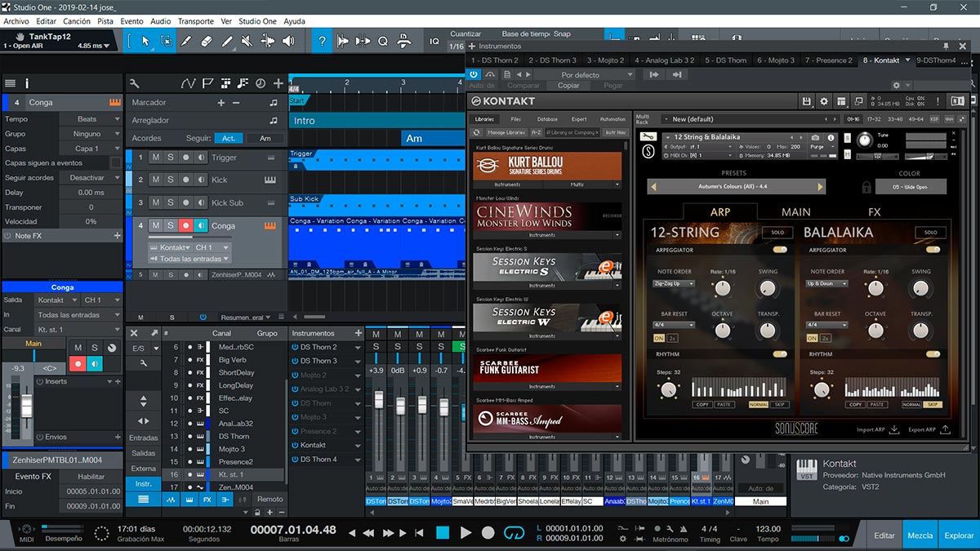
Task: Toggle the plugin power bypass button
Action: click(474, 74)
